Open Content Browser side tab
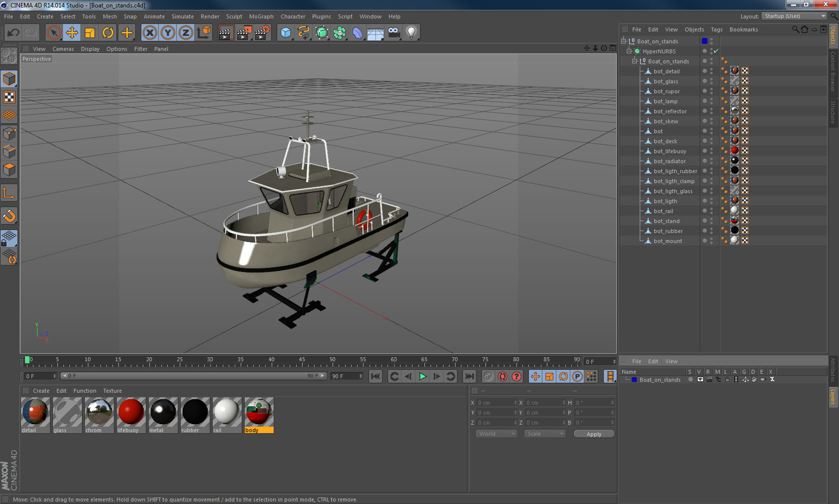839x504 pixels. (x=833, y=71)
